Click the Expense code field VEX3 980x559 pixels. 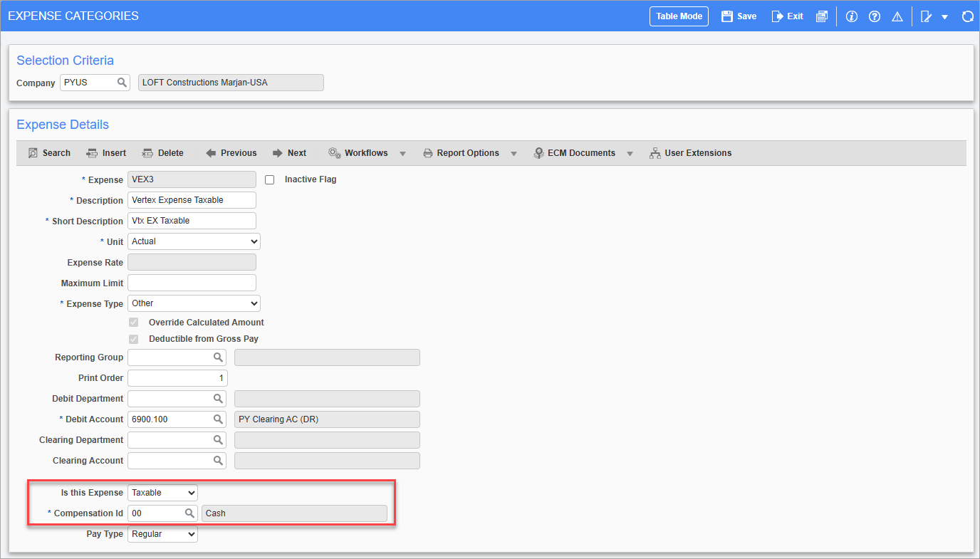(192, 179)
